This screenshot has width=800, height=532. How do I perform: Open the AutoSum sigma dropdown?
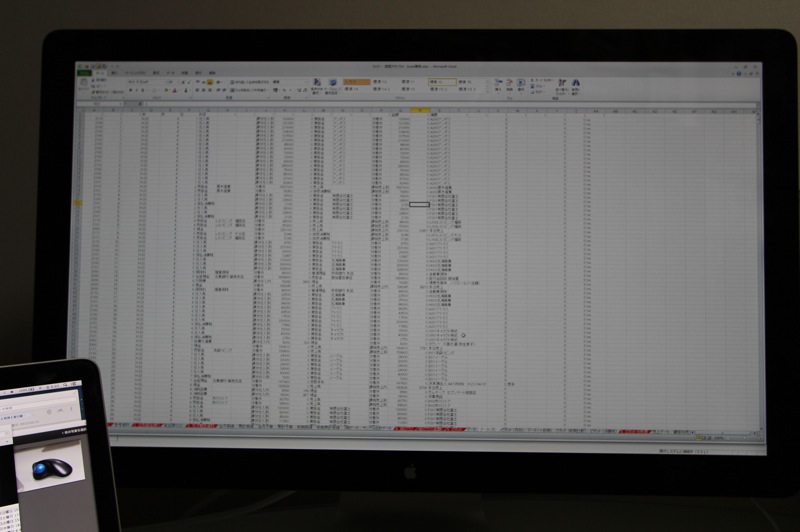click(542, 80)
